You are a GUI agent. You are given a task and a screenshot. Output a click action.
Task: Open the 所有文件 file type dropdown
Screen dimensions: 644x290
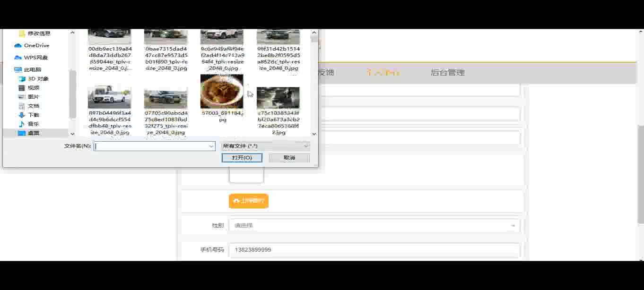tap(265, 146)
